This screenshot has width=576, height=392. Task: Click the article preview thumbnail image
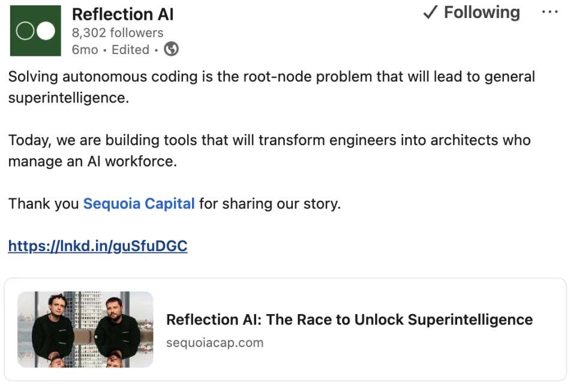85,329
